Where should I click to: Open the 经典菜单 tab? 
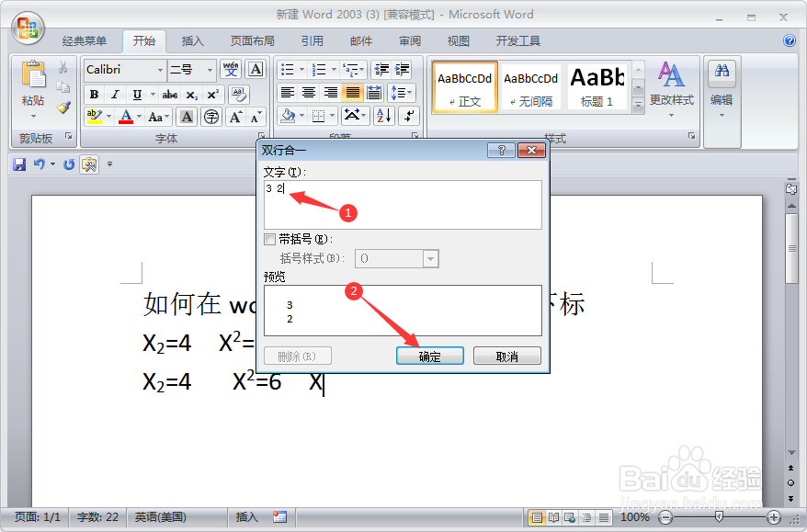click(x=85, y=41)
